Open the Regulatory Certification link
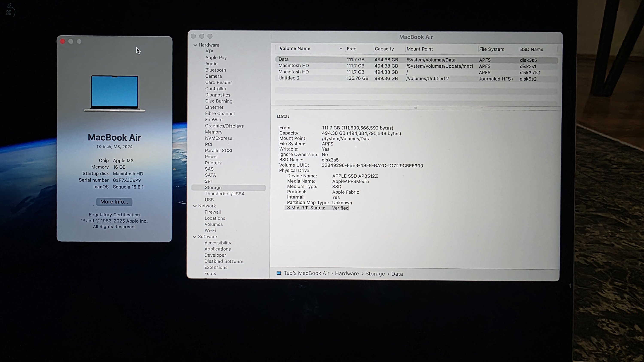 (114, 215)
